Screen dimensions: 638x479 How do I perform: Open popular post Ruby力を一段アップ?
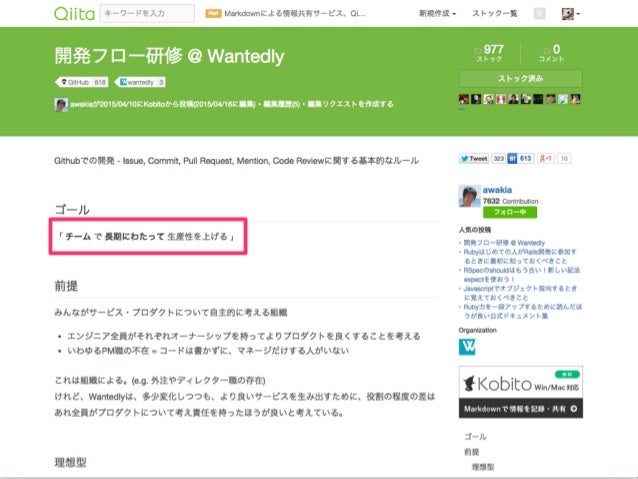[522, 311]
